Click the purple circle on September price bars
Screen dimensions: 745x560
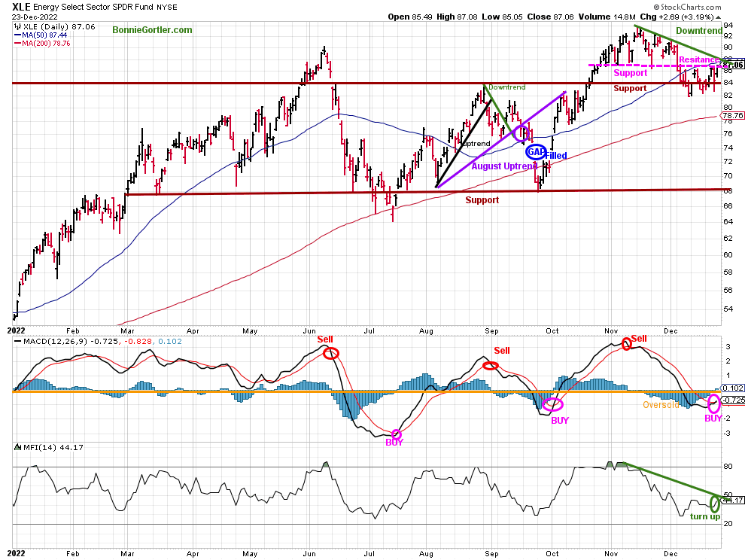521,133
